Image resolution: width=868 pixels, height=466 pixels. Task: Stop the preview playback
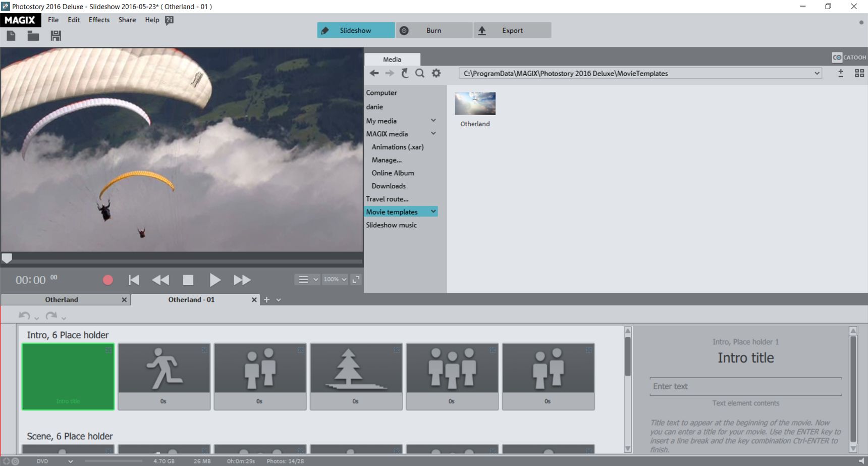[188, 280]
